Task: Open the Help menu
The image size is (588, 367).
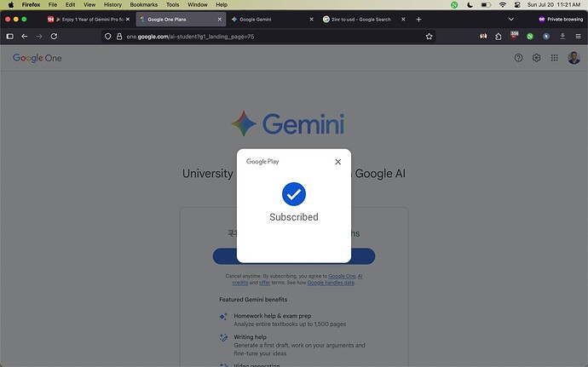Action: coord(222,5)
